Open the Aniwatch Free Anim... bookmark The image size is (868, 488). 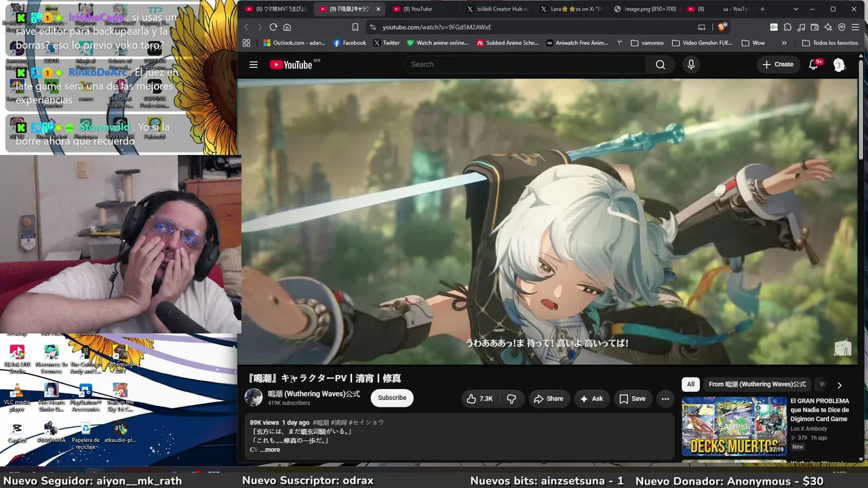point(576,43)
